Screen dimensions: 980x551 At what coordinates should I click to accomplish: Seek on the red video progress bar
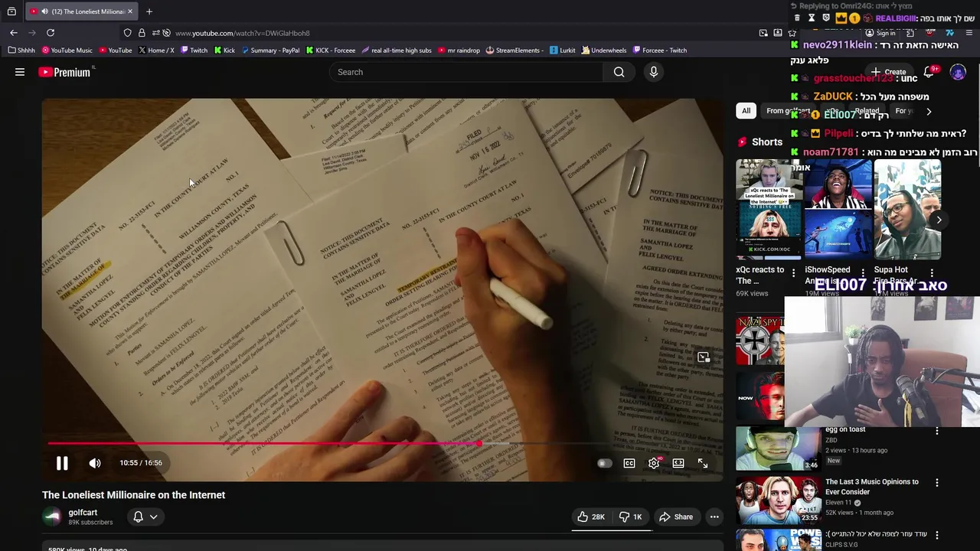pos(264,443)
